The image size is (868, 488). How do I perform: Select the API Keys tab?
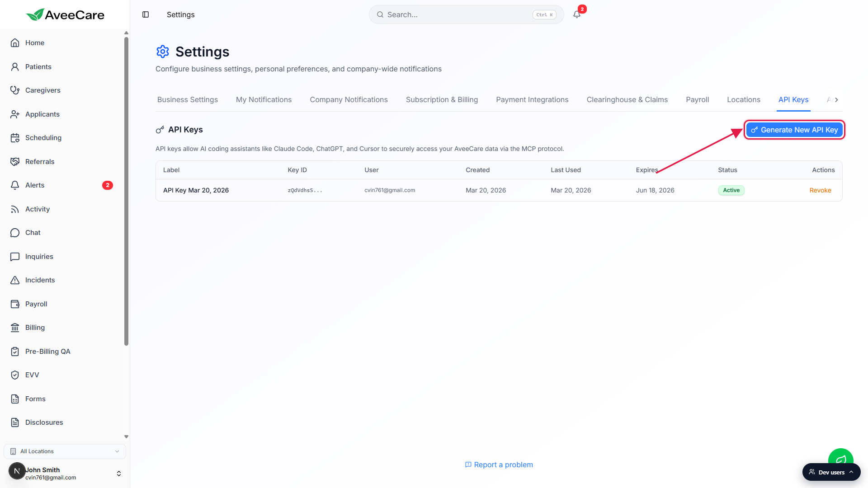click(793, 100)
